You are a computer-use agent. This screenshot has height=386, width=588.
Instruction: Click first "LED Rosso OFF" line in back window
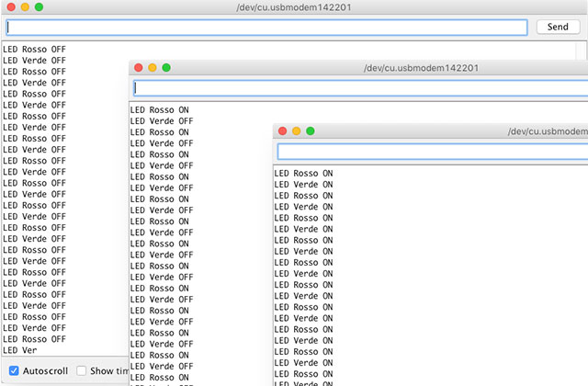click(34, 49)
